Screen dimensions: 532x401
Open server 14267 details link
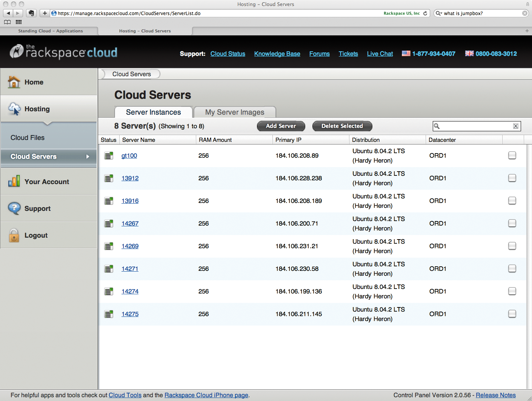point(130,223)
